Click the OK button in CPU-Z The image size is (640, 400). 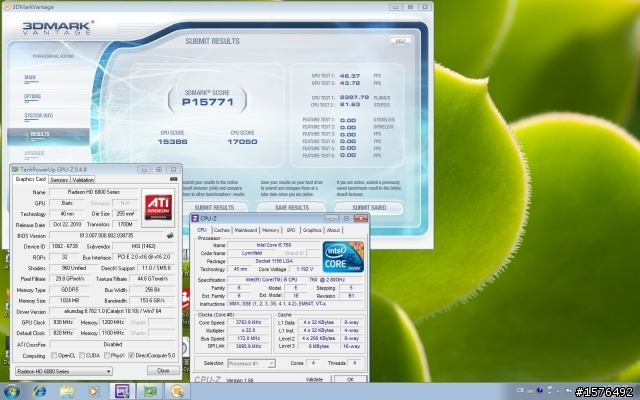pyautogui.click(x=350, y=379)
